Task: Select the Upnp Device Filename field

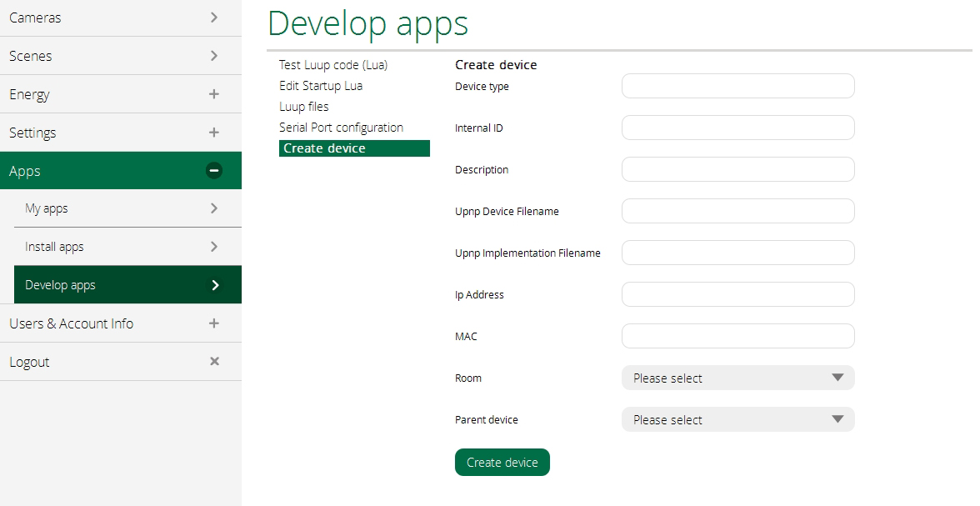Action: 737,211
